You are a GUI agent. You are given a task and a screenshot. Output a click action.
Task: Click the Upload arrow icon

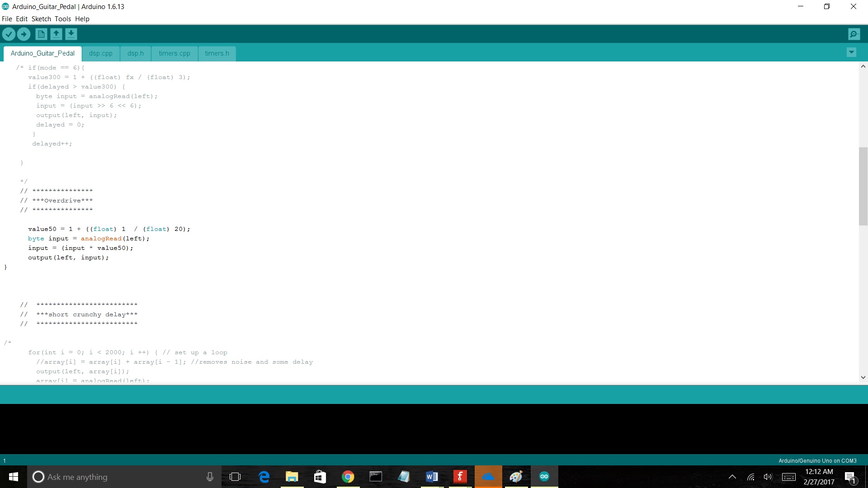(x=24, y=34)
